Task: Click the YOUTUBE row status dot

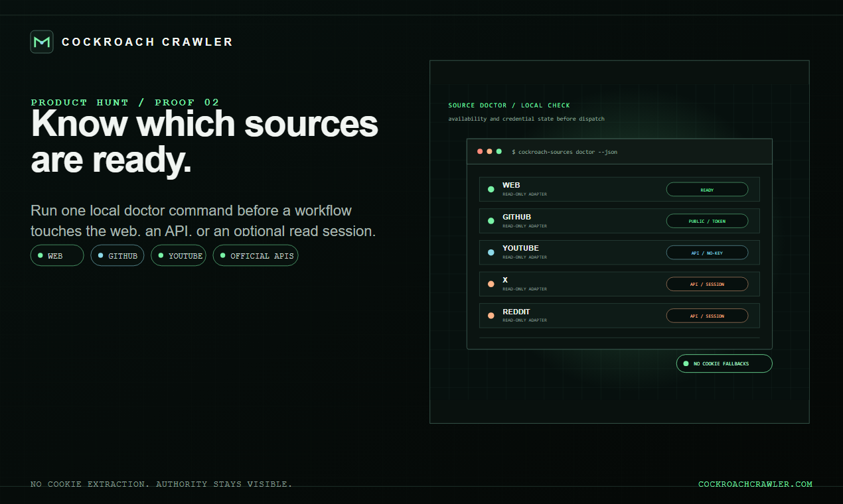Action: 491,253
